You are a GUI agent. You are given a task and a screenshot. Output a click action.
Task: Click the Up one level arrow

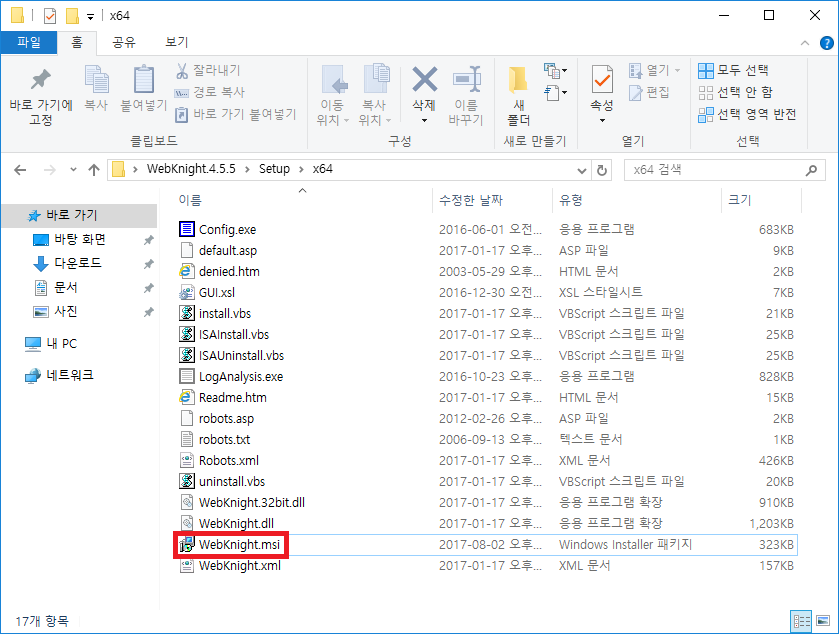tap(94, 170)
